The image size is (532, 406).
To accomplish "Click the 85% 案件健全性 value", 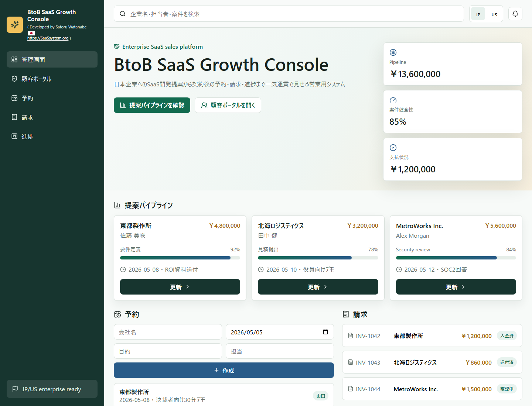I will tap(398, 121).
